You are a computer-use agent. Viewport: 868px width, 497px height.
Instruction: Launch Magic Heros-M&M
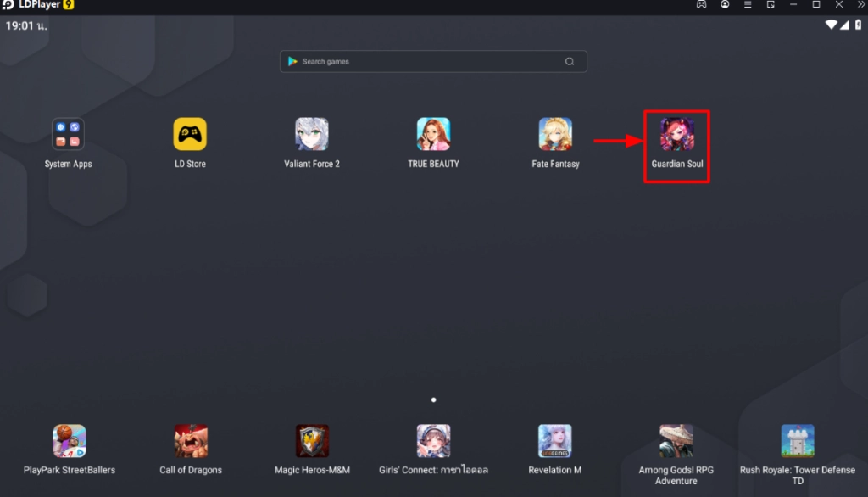[312, 441]
